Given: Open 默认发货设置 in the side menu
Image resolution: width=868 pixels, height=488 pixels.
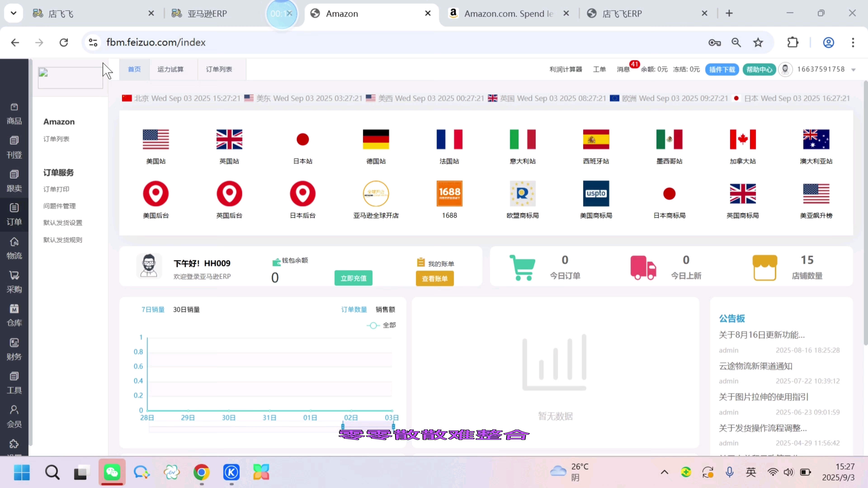Looking at the screenshot, I should click(63, 223).
